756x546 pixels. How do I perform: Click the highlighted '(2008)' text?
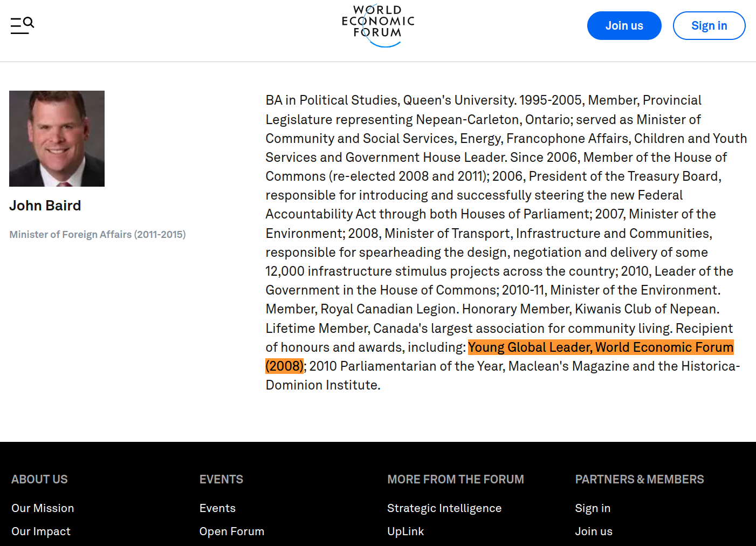[x=285, y=366]
